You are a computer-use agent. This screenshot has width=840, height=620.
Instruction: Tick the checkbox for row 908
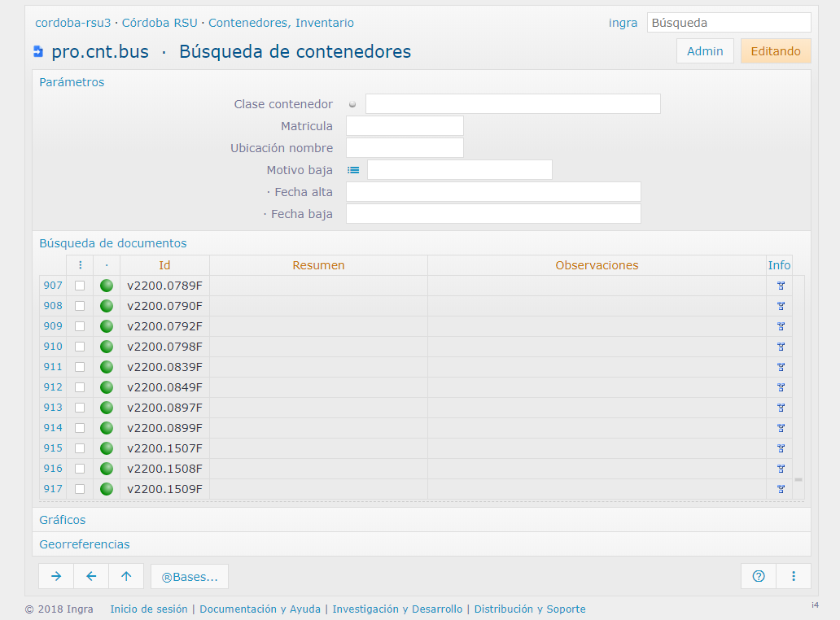coord(80,306)
